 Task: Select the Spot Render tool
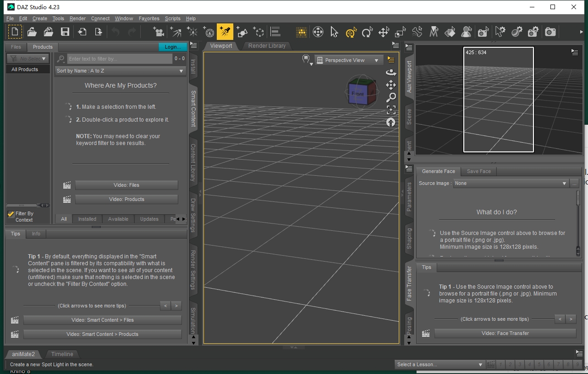483,32
